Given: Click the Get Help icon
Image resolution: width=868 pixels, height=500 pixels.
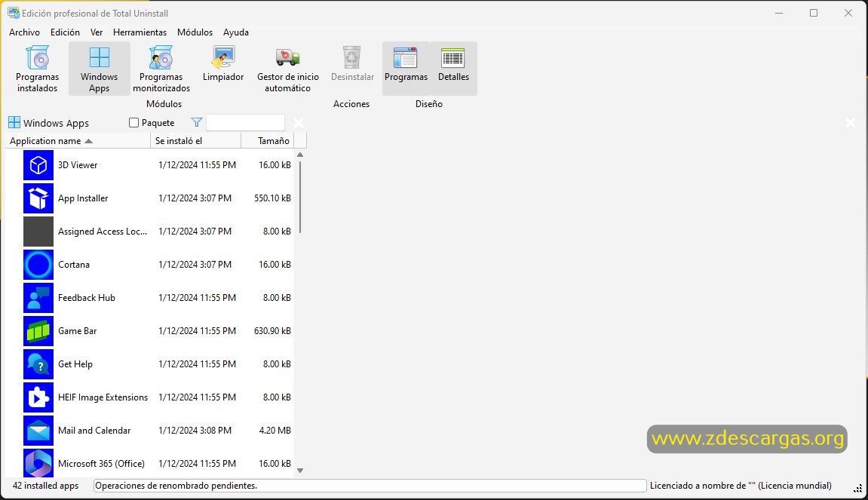Looking at the screenshot, I should (38, 364).
